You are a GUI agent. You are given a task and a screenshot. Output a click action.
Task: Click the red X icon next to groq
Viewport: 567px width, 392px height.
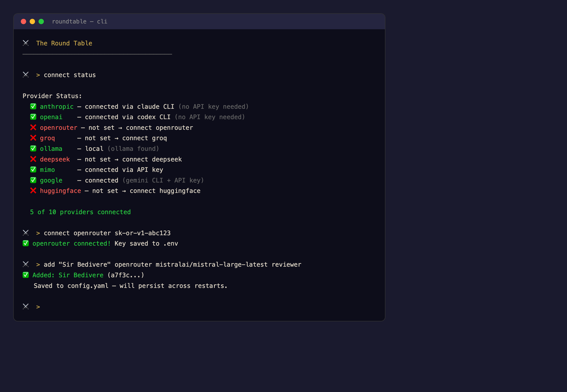(33, 138)
